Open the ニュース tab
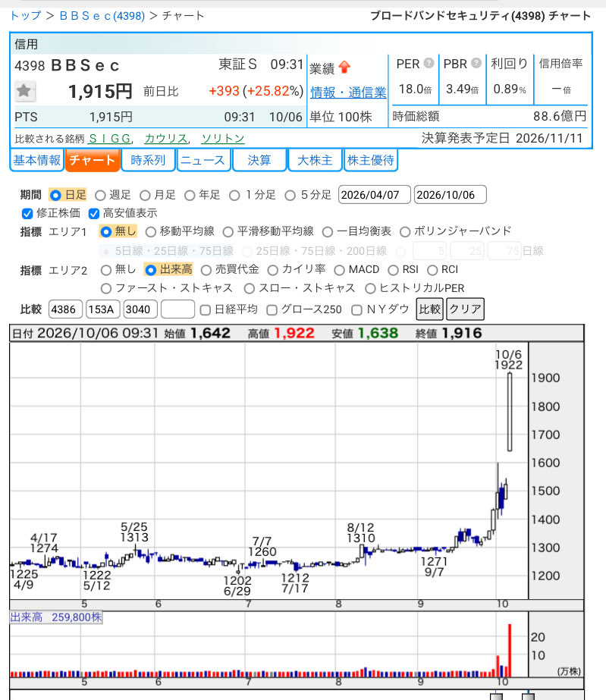This screenshot has height=700, width=606. click(203, 160)
